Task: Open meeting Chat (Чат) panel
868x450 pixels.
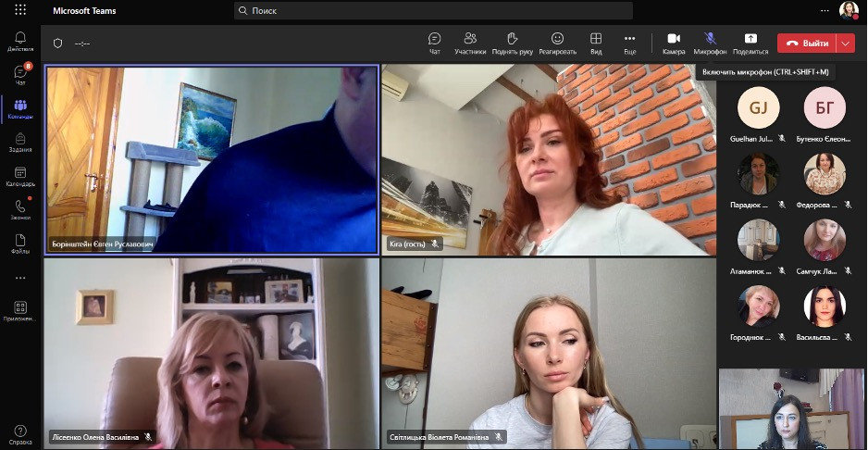Action: [x=435, y=44]
